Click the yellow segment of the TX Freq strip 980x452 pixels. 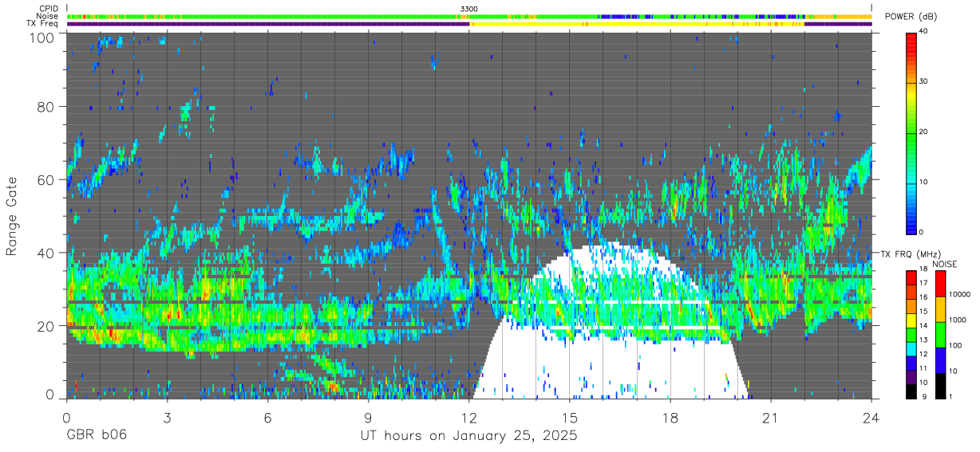click(637, 24)
